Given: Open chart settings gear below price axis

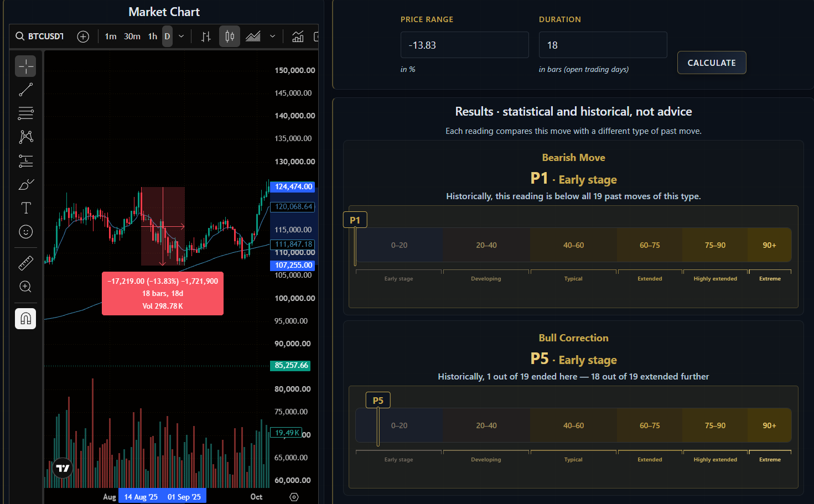Looking at the screenshot, I should pos(294,497).
